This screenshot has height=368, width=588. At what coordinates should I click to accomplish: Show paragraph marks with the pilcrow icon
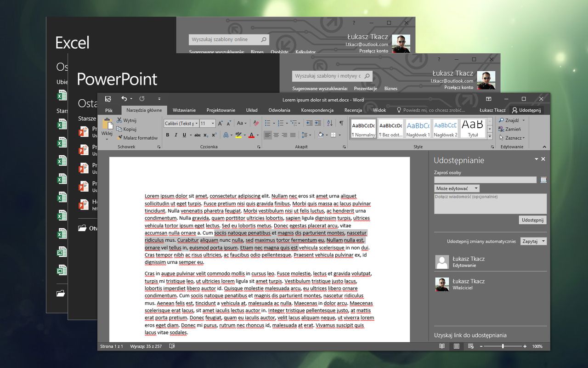341,123
